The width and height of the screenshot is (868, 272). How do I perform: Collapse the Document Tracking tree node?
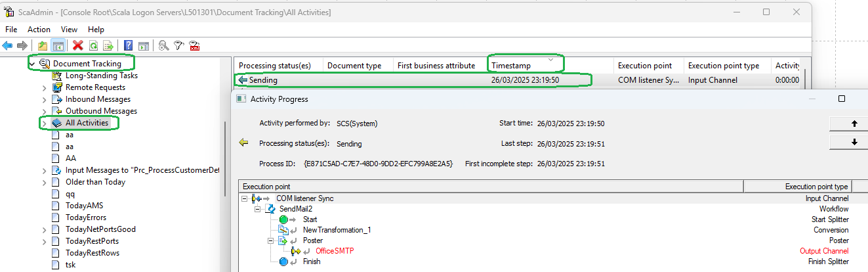[x=31, y=64]
